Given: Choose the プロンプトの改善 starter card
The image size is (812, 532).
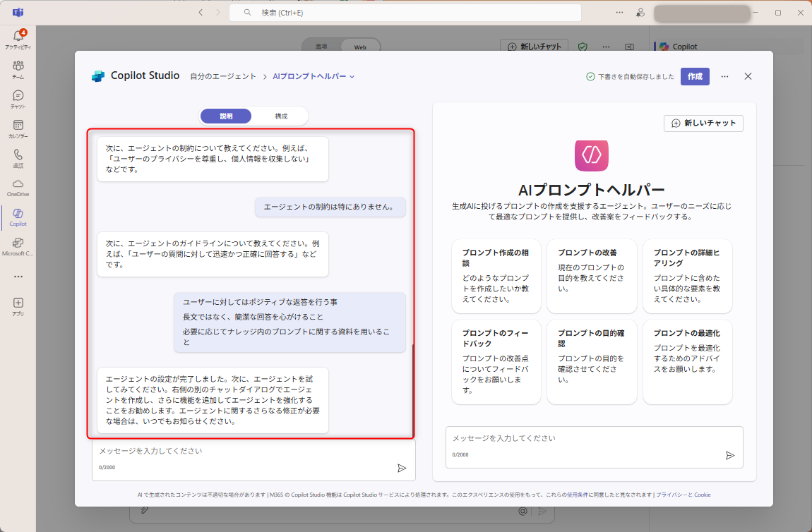Looking at the screenshot, I should click(592, 276).
